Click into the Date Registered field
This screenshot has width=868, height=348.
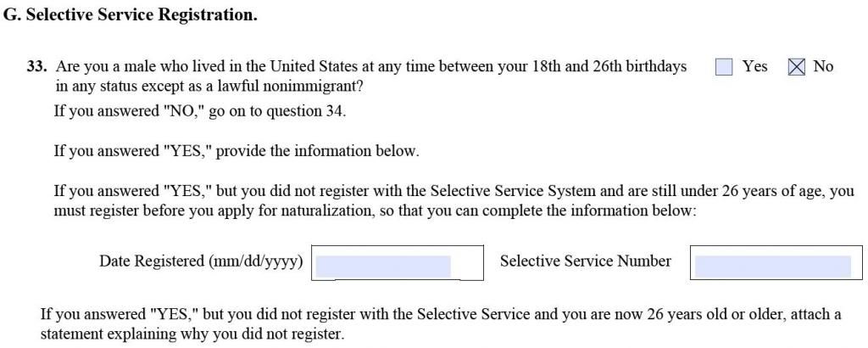(x=397, y=262)
